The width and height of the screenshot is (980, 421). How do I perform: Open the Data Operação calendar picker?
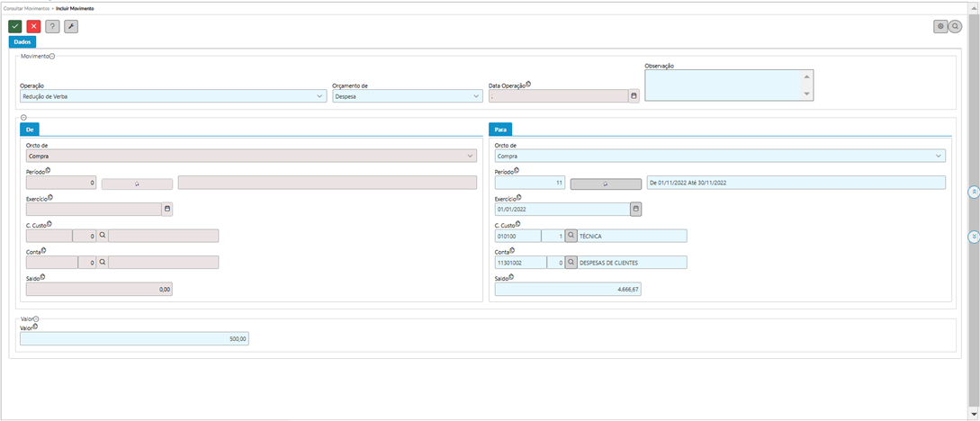click(634, 95)
